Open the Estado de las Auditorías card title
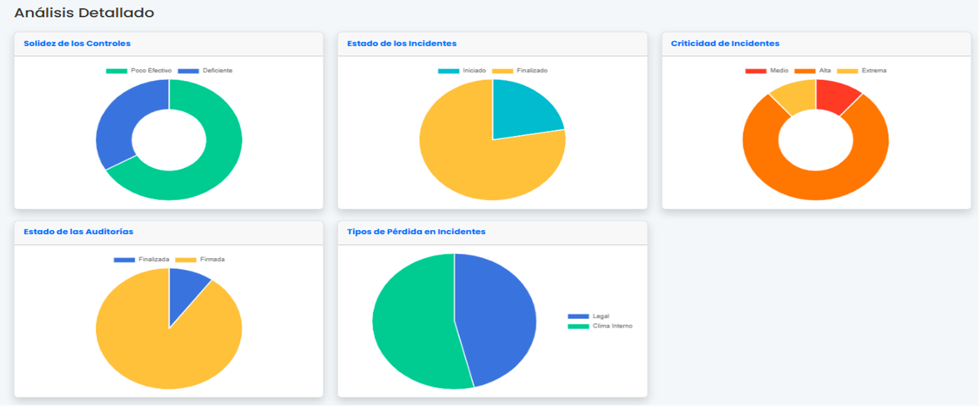980x407 pixels. tap(78, 232)
